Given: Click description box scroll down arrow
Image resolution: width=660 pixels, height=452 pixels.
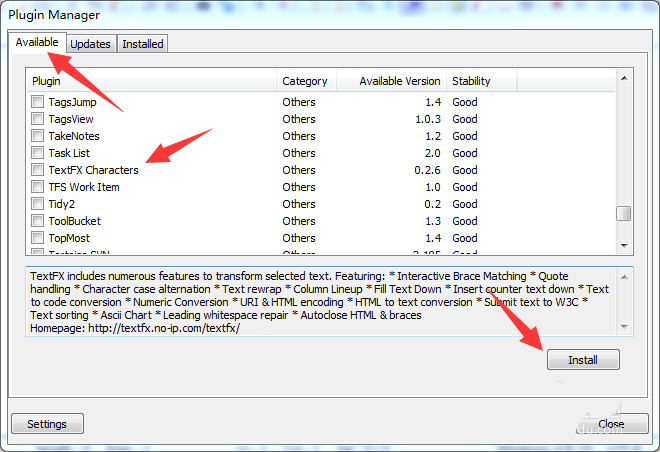Looking at the screenshot, I should 624,327.
